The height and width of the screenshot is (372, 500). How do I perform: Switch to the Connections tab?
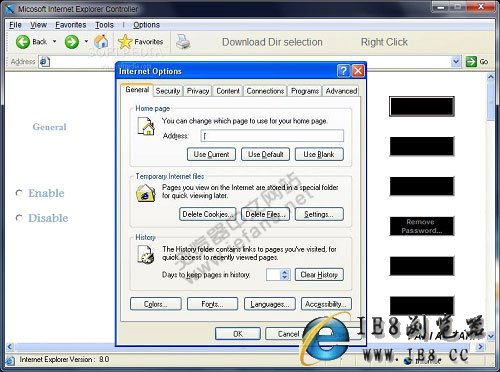pyautogui.click(x=265, y=91)
